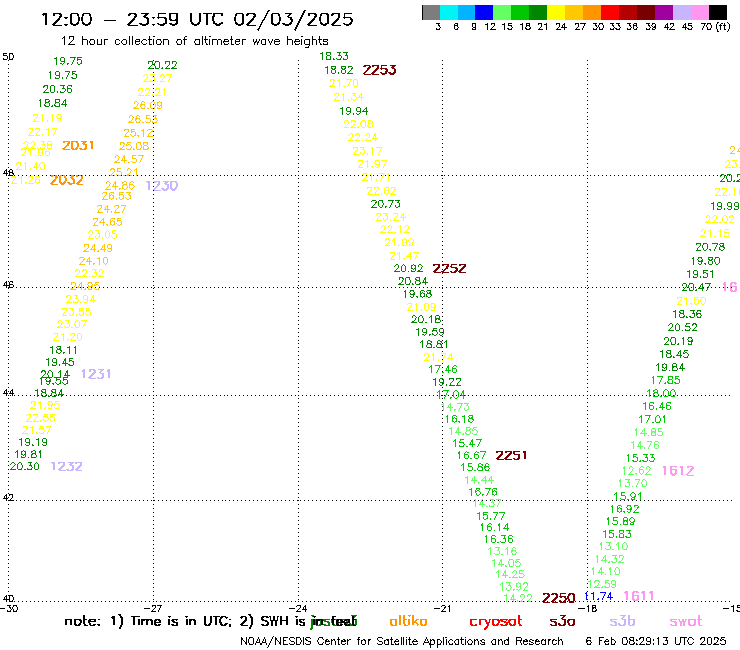Click the longitude axis label -21
The image size is (740, 650).
[x=443, y=609]
